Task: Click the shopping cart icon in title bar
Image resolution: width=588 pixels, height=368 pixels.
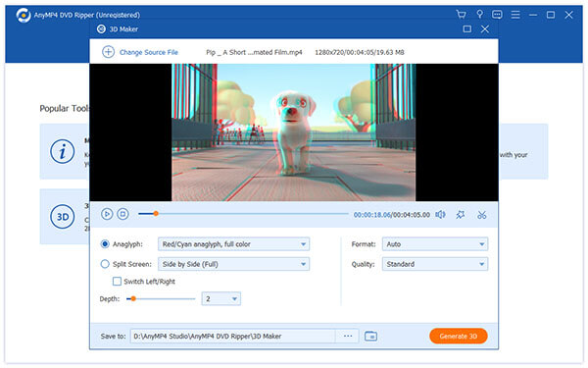Action: click(x=461, y=15)
